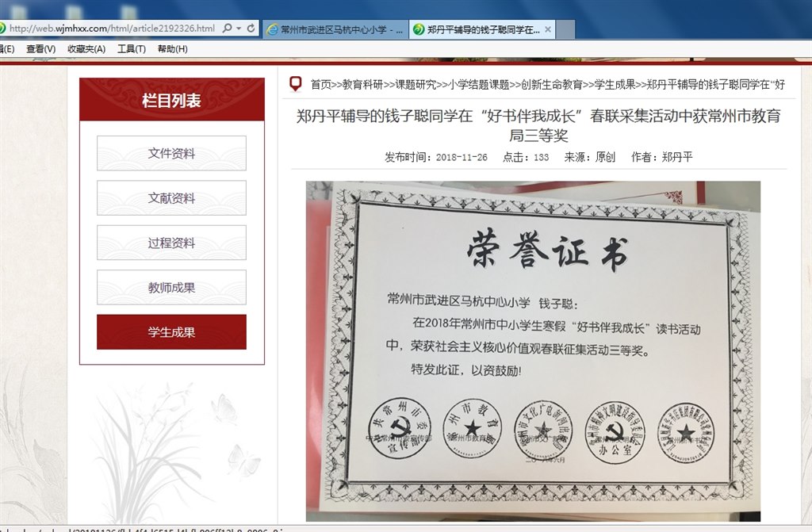Open the 帮助(H) menu
Viewport: 812px width, 532px height.
tap(173, 48)
